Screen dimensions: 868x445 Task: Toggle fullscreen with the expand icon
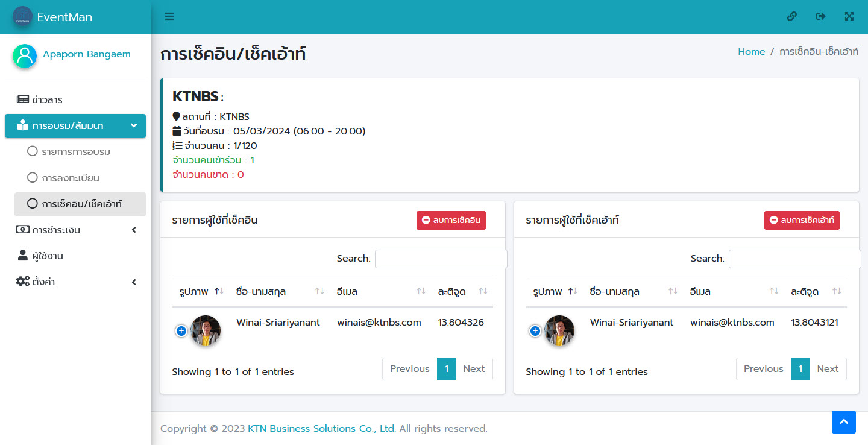click(x=849, y=17)
